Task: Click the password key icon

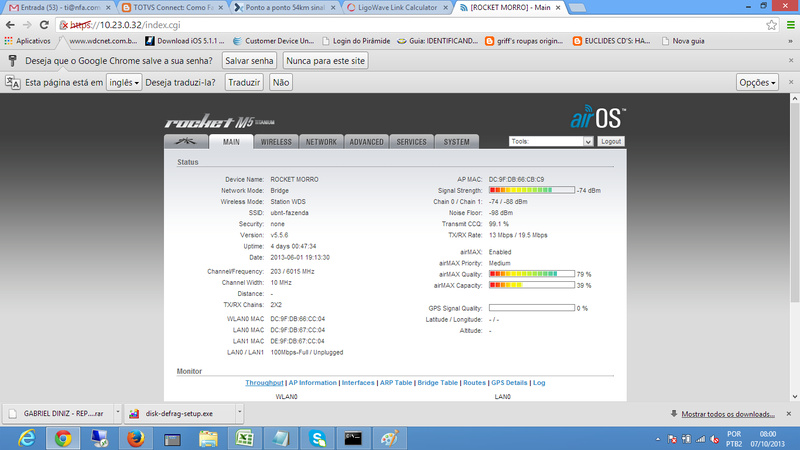Action: tap(13, 60)
